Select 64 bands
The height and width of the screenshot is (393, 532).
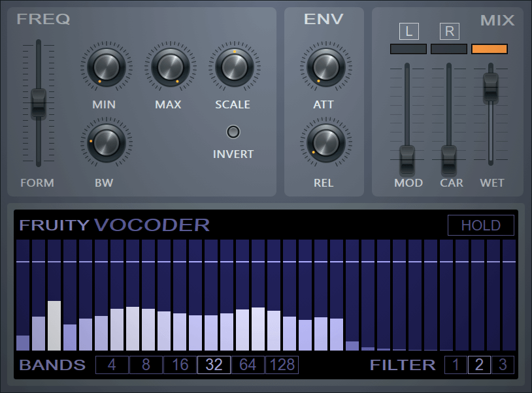247,365
